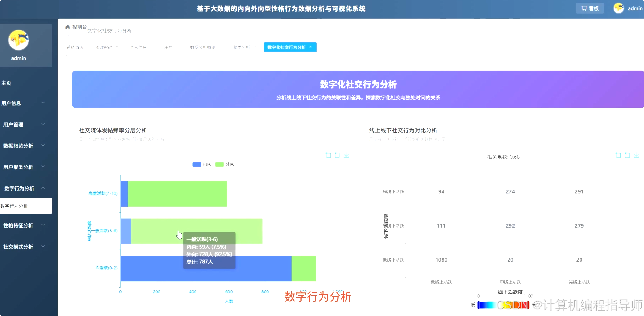644x316 pixels.
Task: Activate zoom tool on the online-offline heatmap
Action: click(618, 155)
